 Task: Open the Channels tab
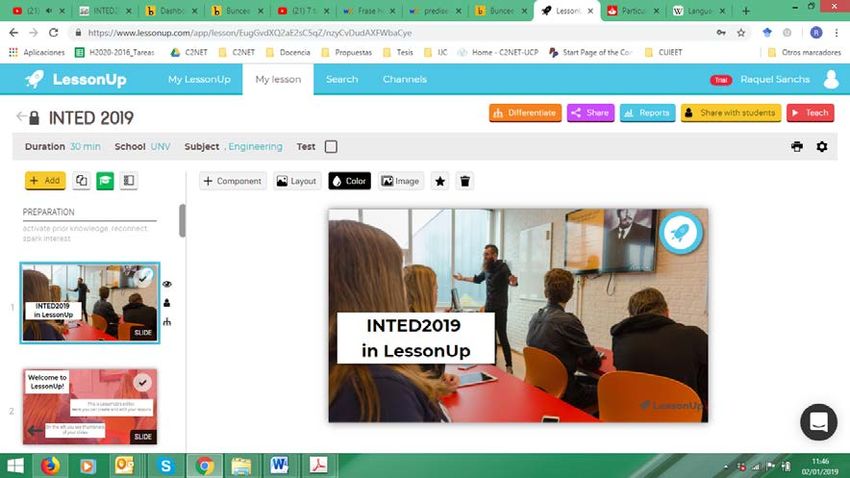(404, 79)
